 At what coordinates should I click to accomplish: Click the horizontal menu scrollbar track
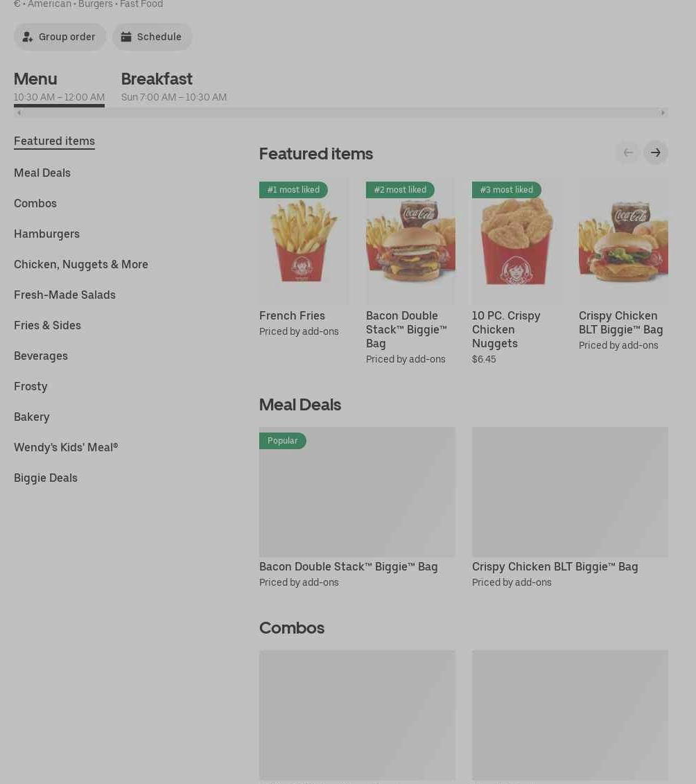(341, 113)
